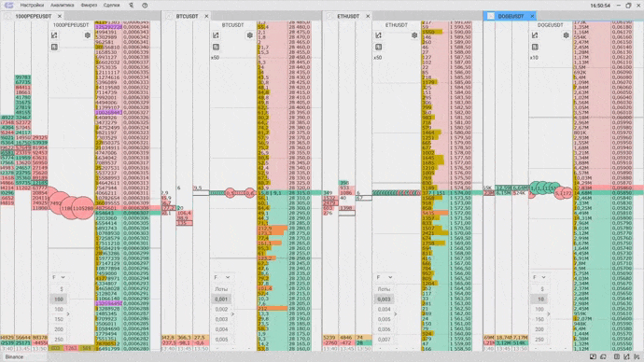Select the 0,003 lot size in ETHUSDT panel
This screenshot has width=644, height=362.
[x=384, y=299]
